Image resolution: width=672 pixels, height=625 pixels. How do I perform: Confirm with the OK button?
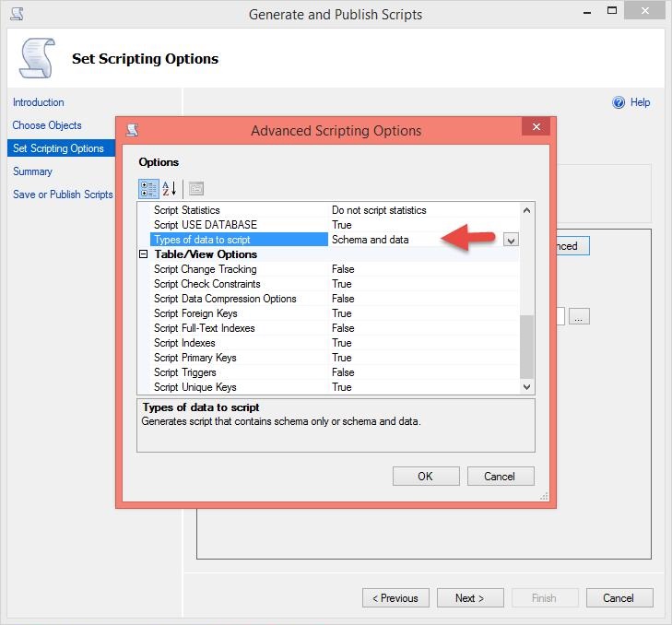(x=426, y=477)
